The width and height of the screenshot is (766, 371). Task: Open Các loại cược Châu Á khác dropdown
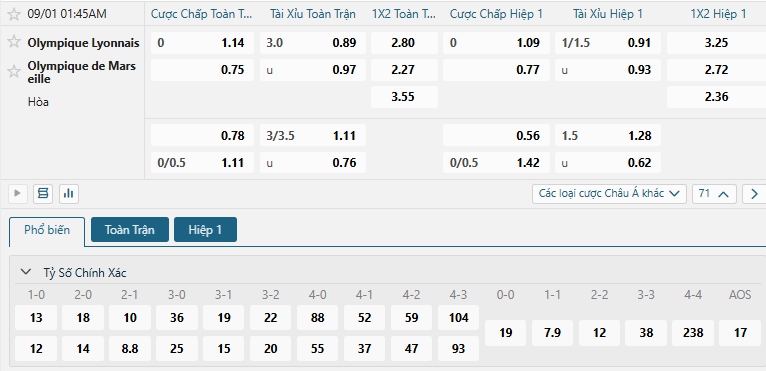click(609, 194)
